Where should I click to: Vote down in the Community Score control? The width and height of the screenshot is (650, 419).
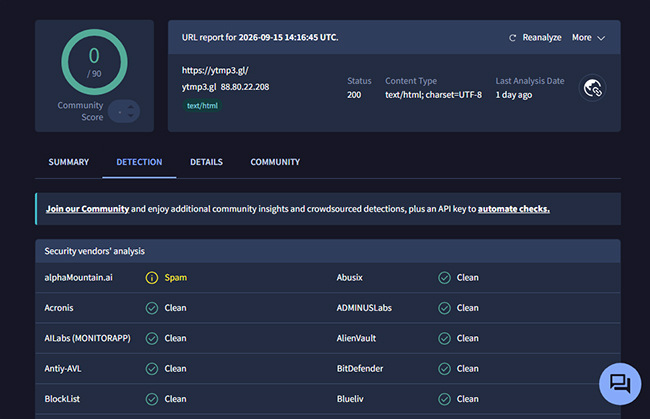131,116
